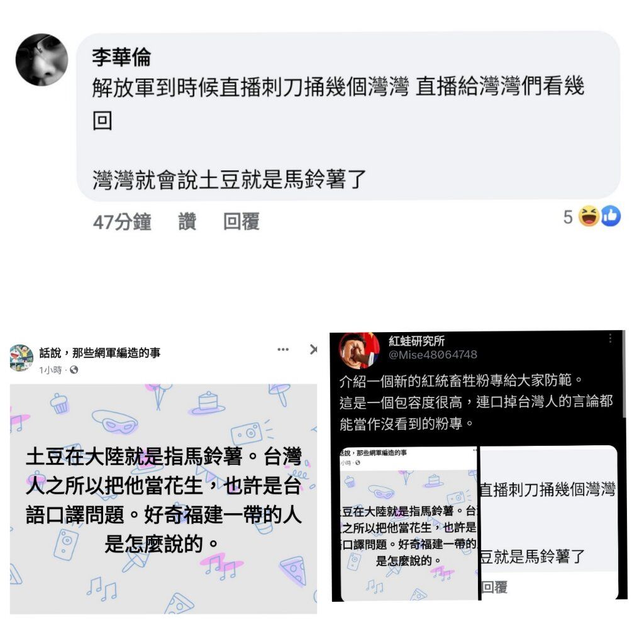Viewport: 644px width, 644px height.
Task: Click the reaction count number 5
Action: [x=568, y=217]
